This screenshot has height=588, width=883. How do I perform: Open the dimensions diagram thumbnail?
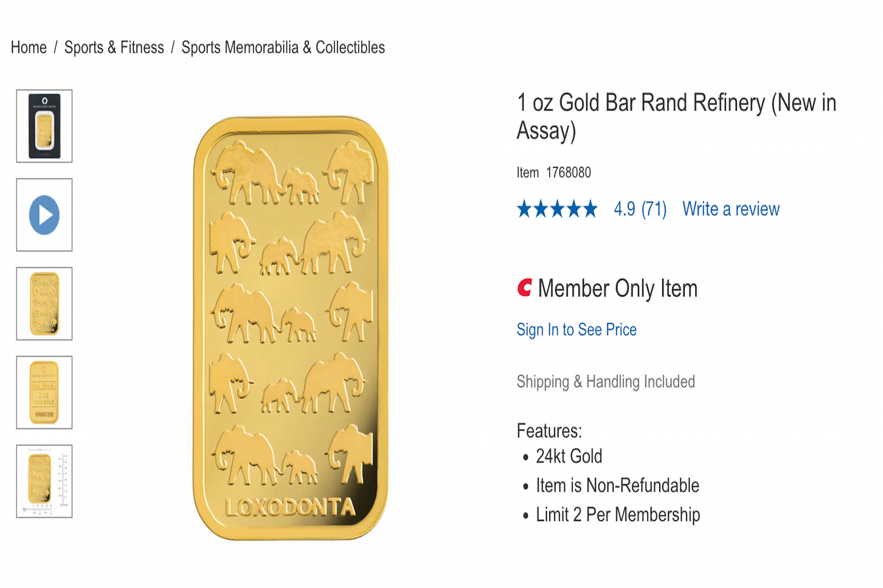(44, 482)
